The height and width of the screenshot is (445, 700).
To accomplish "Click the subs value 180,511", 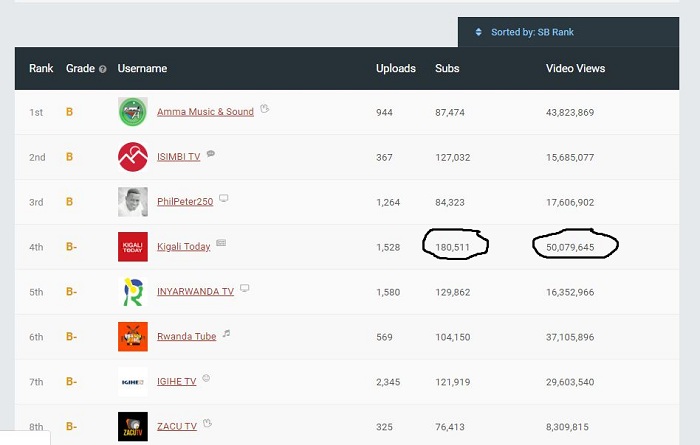I will coord(453,247).
